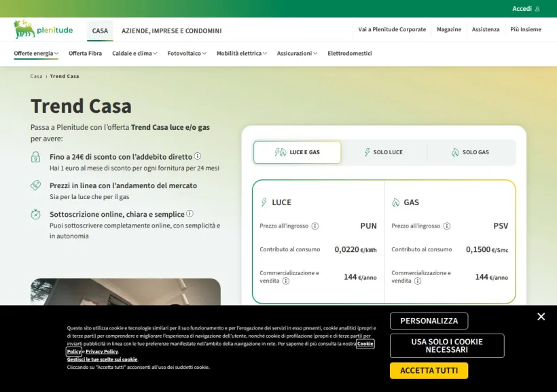557x392 pixels.
Task: Click the PSV price value
Action: pos(501,226)
